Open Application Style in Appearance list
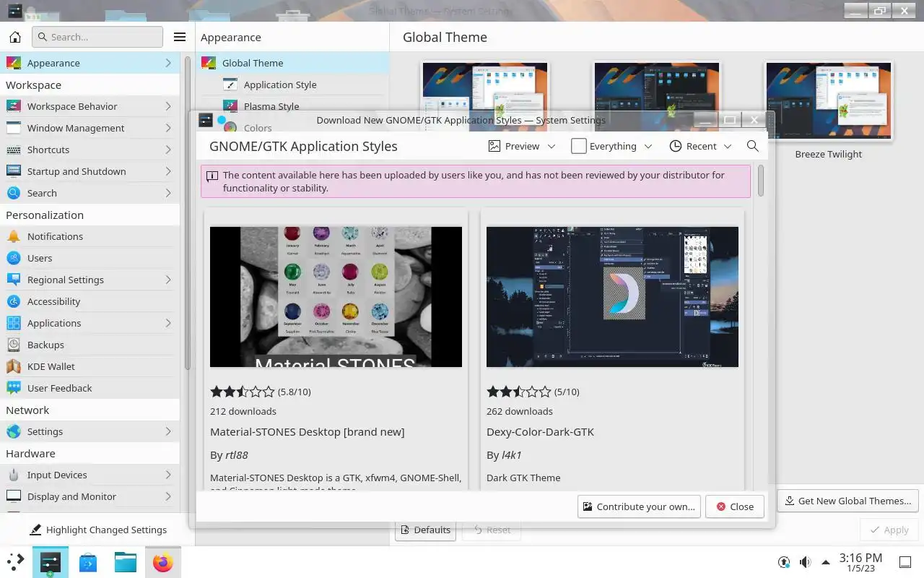The image size is (924, 578). click(292, 85)
